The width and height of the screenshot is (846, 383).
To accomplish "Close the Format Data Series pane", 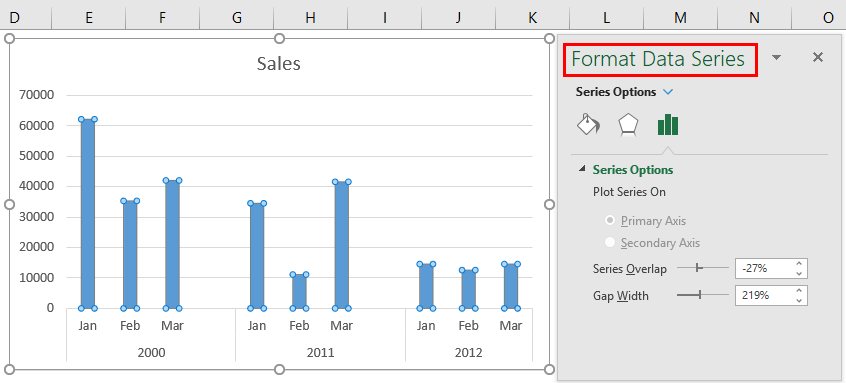I will 818,57.
